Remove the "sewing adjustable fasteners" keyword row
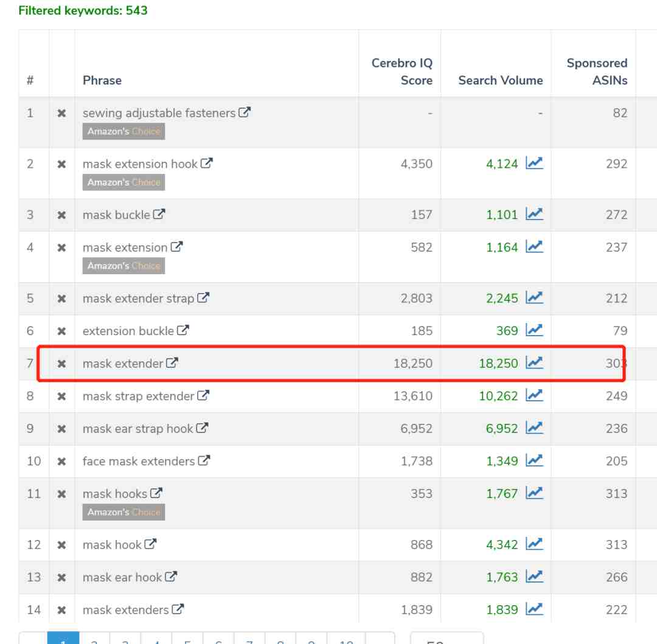657x644 pixels. pos(61,113)
